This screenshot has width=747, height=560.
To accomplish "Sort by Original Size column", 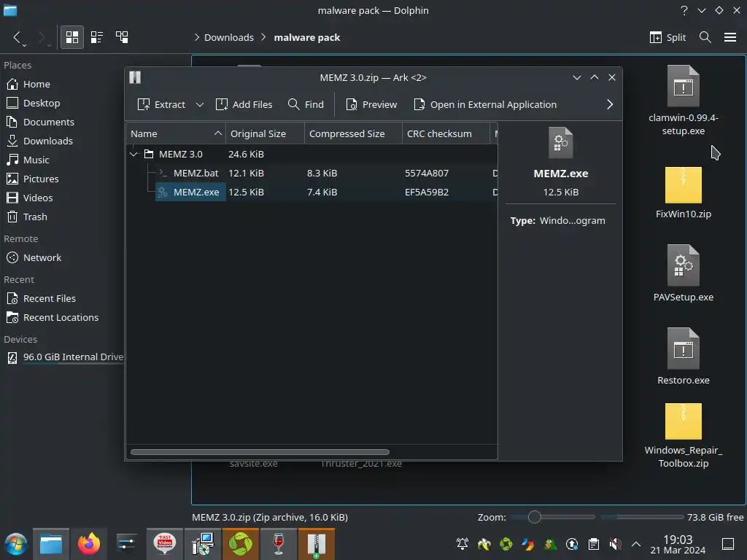I will pos(265,134).
